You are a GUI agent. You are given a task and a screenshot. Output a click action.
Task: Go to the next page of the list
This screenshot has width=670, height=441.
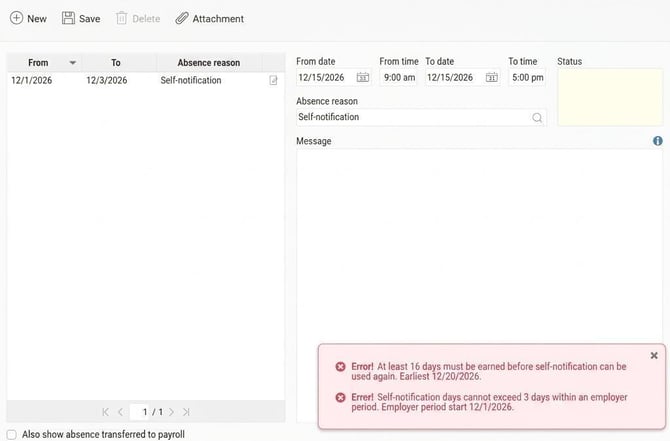click(171, 412)
